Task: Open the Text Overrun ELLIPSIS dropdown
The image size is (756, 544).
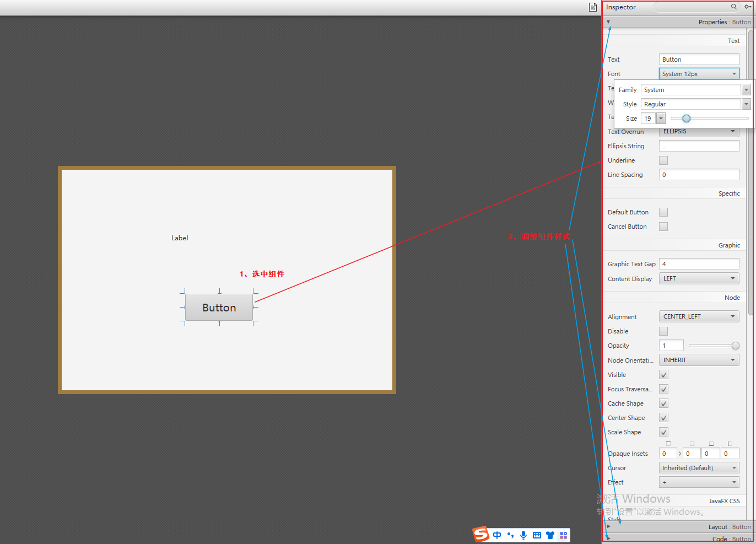Action: click(x=699, y=131)
